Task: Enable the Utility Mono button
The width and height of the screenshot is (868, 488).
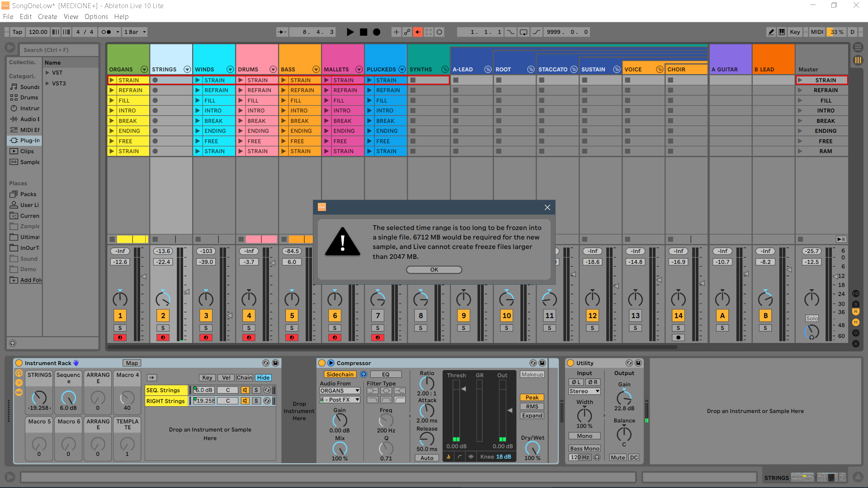Action: point(584,436)
